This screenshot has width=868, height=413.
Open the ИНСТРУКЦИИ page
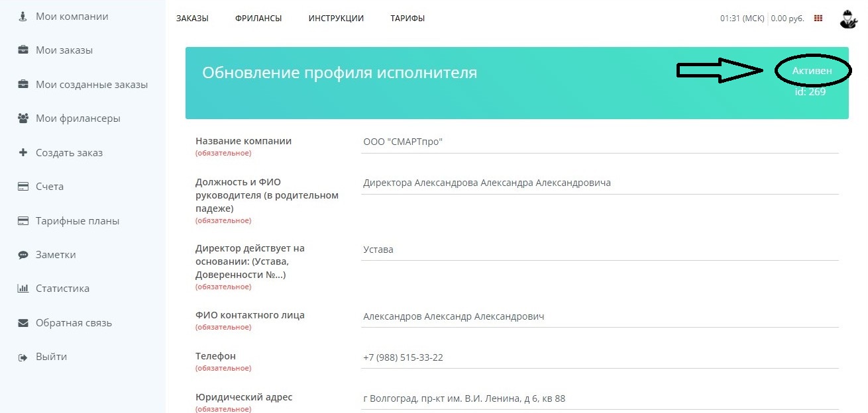[x=336, y=19]
